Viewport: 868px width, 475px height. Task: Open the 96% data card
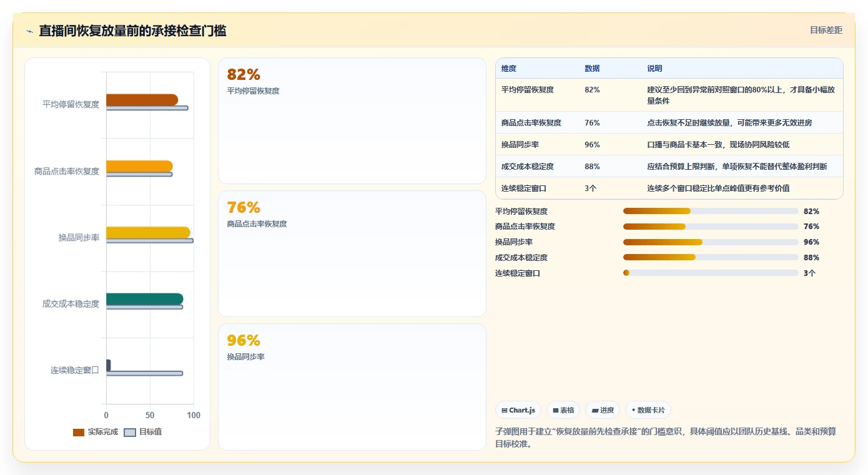(352, 386)
